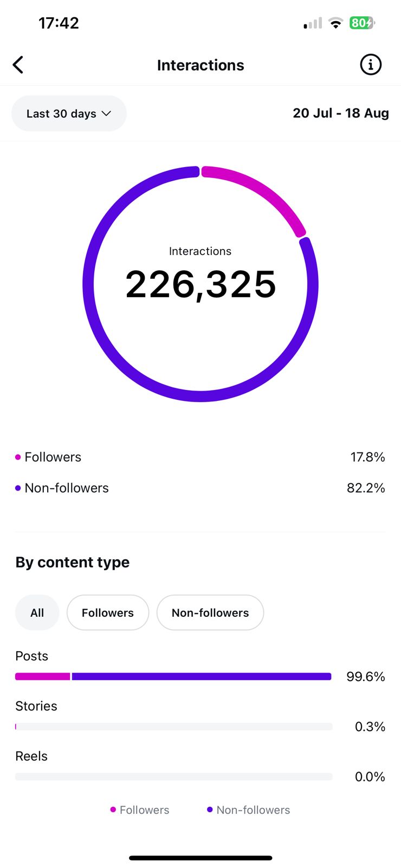Viewport: 401px width, 868px height.
Task: Select the All content filter
Action: coord(37,612)
